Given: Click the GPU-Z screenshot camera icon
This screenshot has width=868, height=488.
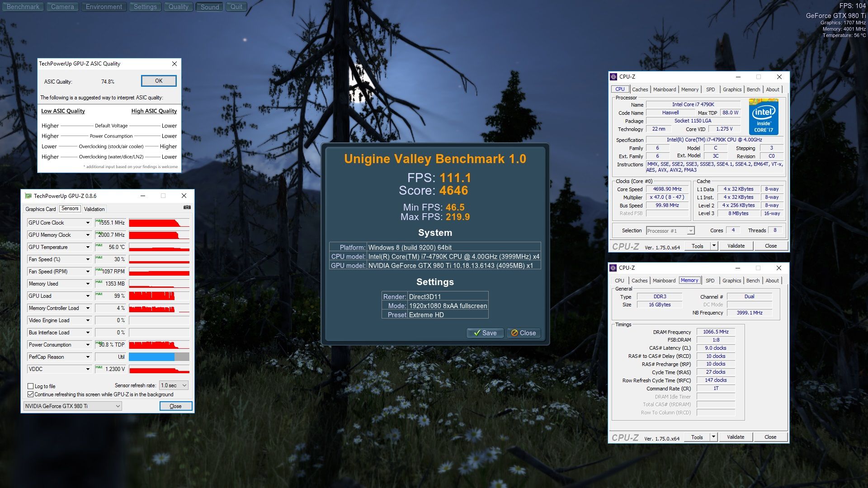Looking at the screenshot, I should pyautogui.click(x=187, y=207).
